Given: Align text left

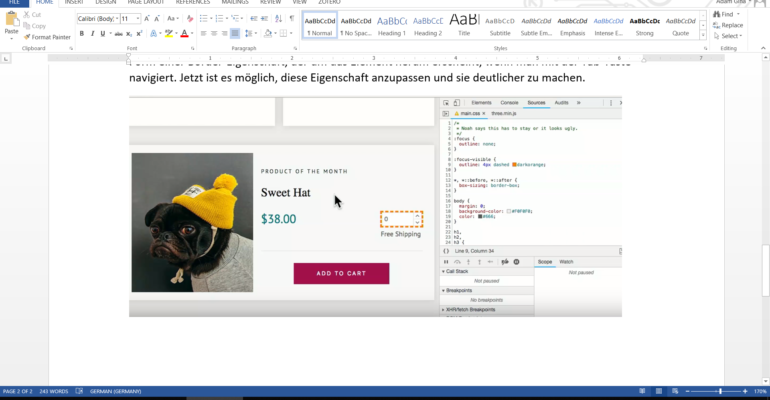Looking at the screenshot, I should pos(203,33).
